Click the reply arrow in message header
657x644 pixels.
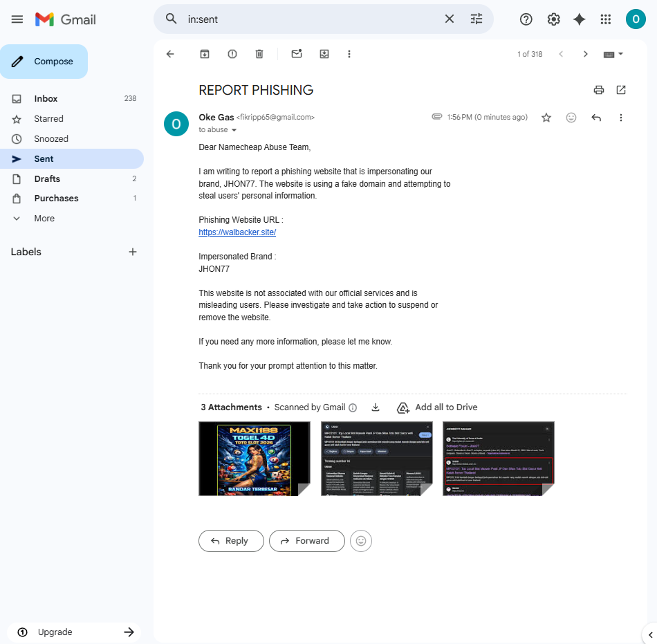click(x=596, y=118)
